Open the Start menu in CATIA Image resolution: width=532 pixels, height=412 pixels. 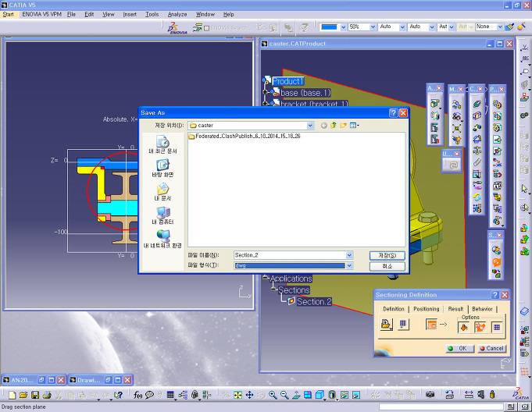click(8, 15)
